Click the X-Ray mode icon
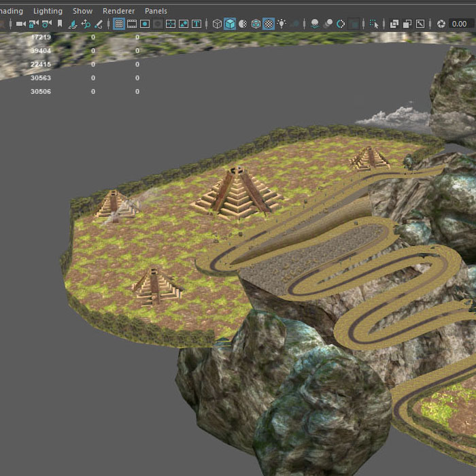This screenshot has width=476, height=476. click(x=394, y=24)
